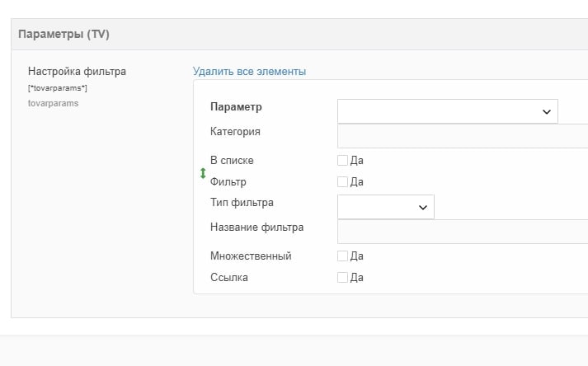Click the bold 'Параметр' field label

[236, 107]
